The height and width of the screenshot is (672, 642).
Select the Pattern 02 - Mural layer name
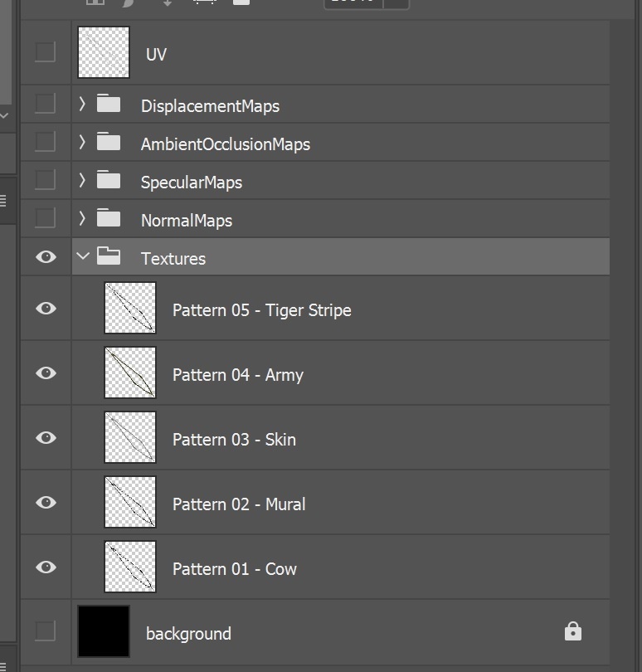tap(239, 504)
